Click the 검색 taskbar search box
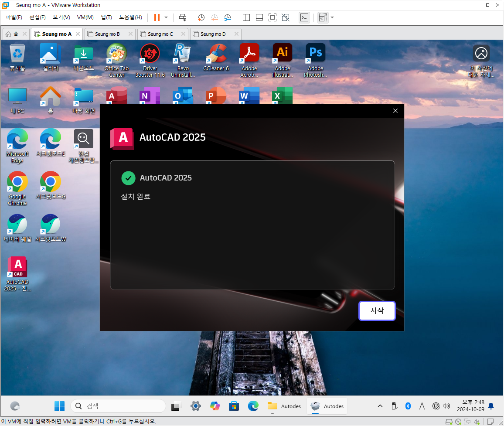504x426 pixels. point(118,406)
